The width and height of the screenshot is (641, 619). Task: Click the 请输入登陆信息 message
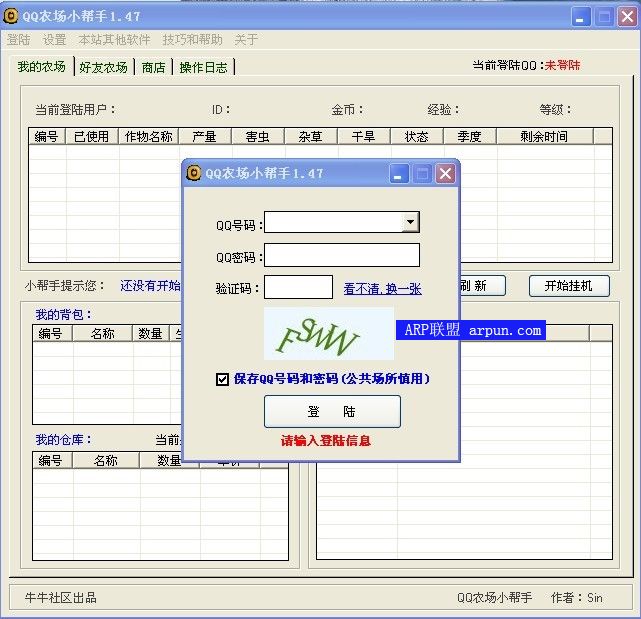[x=326, y=441]
